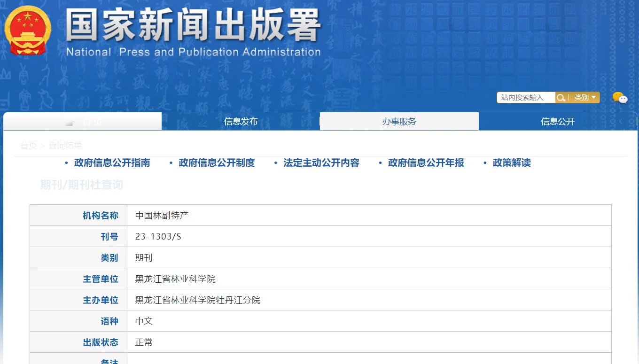
Task: Switch to the 信息发布 tab
Action: pos(241,121)
